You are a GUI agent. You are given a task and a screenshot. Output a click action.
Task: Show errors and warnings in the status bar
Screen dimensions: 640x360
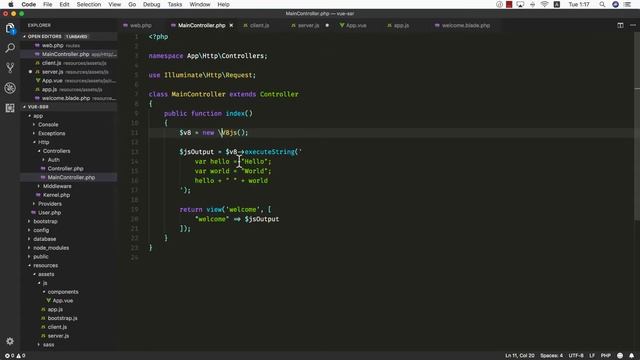15,356
